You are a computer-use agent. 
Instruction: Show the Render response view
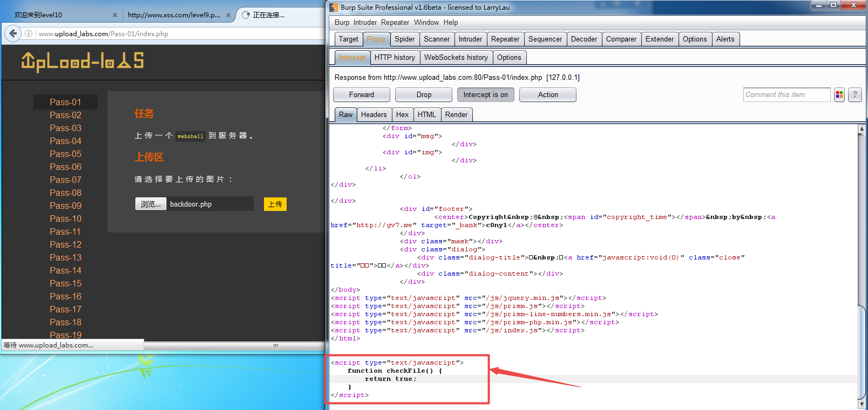click(x=456, y=115)
